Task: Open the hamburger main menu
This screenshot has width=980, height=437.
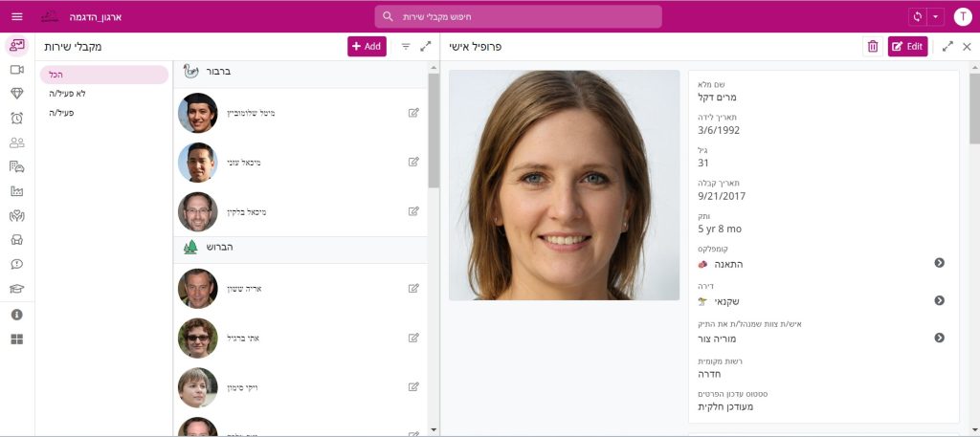Action: (17, 17)
